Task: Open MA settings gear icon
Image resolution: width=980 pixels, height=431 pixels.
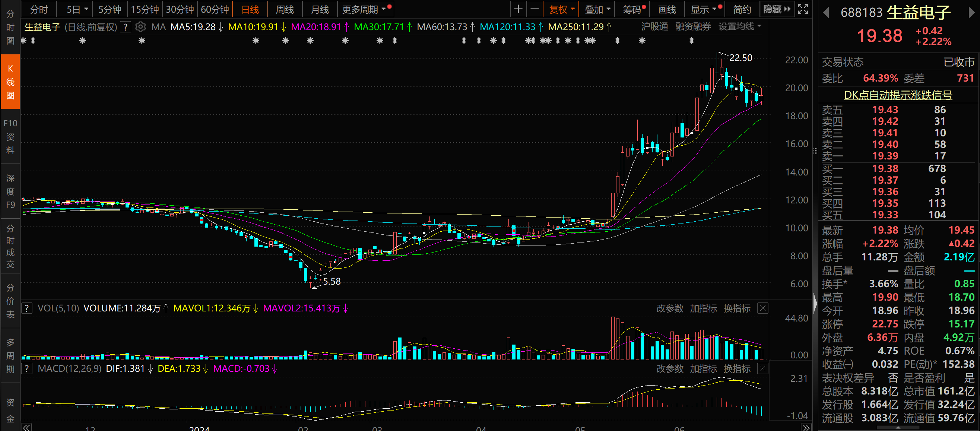Action: pyautogui.click(x=140, y=27)
